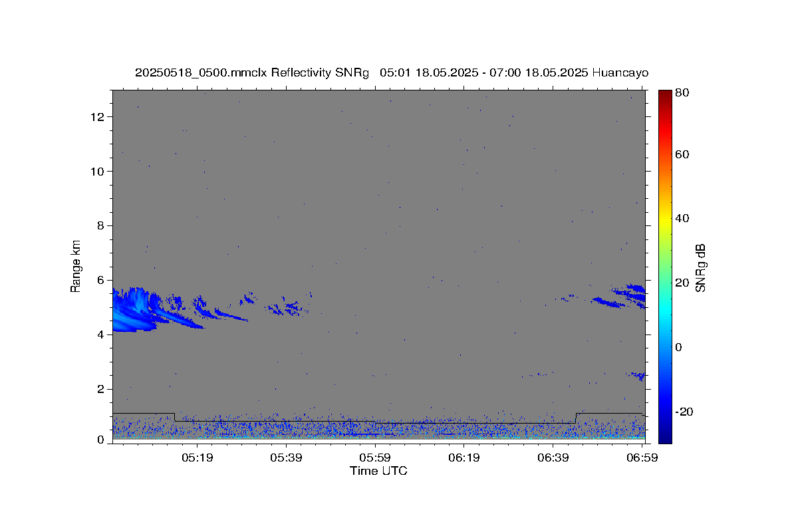Image resolution: width=798 pixels, height=532 pixels.
Task: Click the 12 km range tick label
Action: 99,117
